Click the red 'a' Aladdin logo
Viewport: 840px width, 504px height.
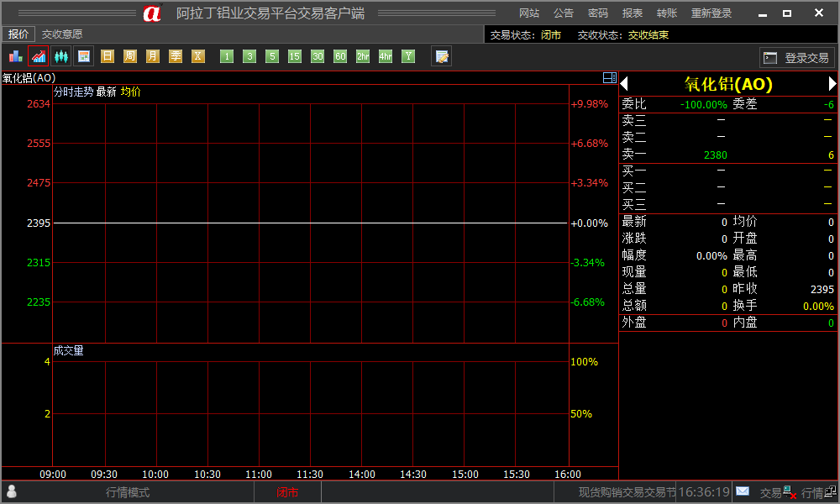click(152, 13)
